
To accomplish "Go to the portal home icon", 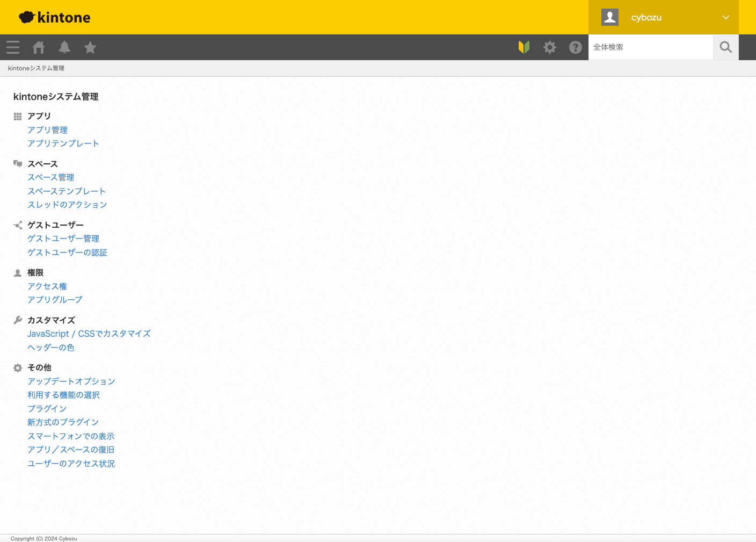I will pyautogui.click(x=39, y=47).
